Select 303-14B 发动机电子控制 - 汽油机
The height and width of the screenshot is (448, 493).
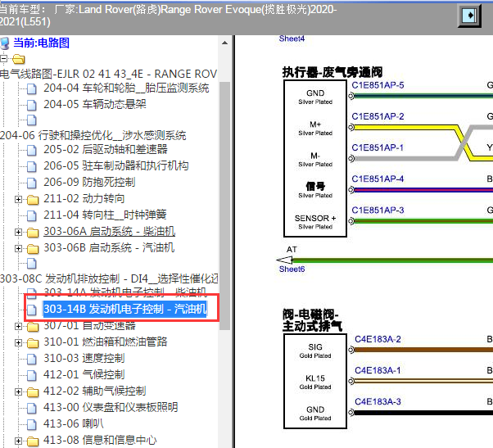pos(125,309)
